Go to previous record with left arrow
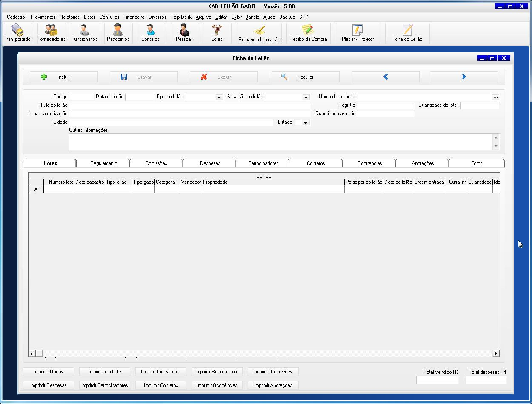 click(386, 77)
